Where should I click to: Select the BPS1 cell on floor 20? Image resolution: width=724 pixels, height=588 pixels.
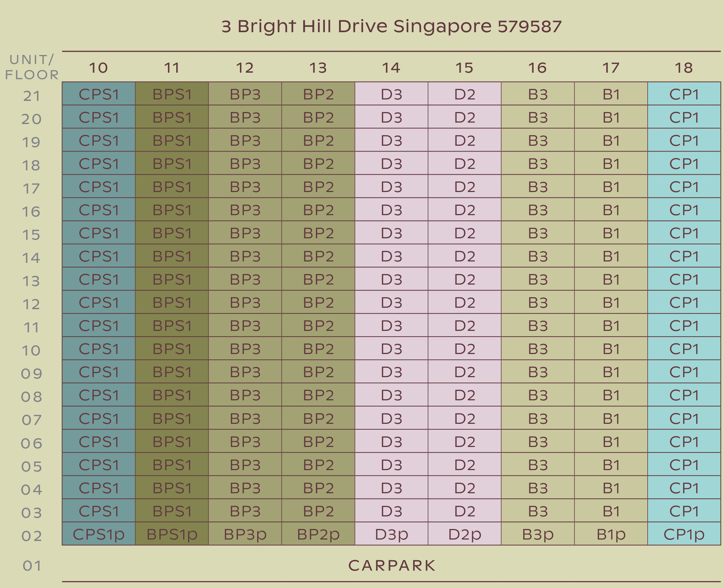click(172, 117)
